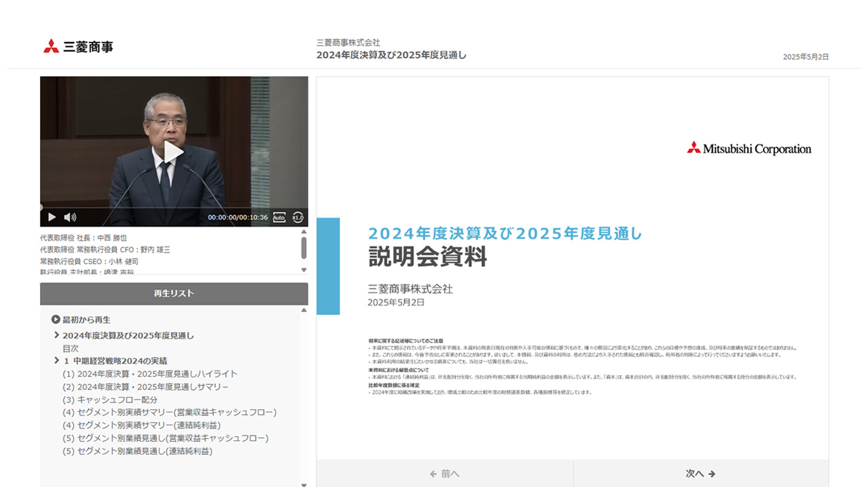Click the Mitsubishi Corporation logo on the slide
Viewport: 868px width, 487px height.
[x=749, y=148]
